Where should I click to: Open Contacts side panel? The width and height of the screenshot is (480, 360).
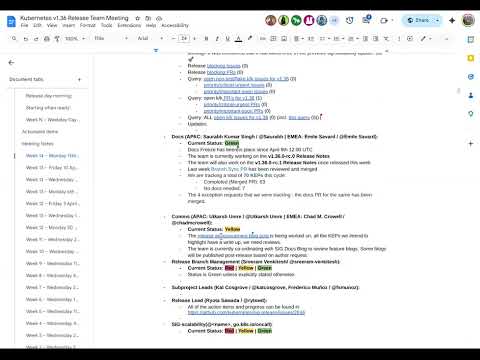tap(471, 96)
